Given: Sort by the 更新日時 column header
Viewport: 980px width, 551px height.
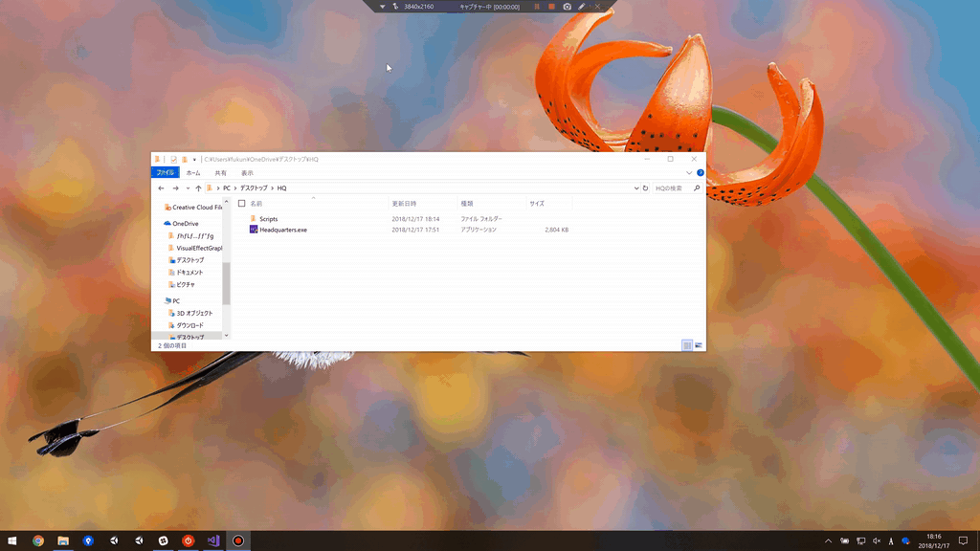Looking at the screenshot, I should point(405,204).
